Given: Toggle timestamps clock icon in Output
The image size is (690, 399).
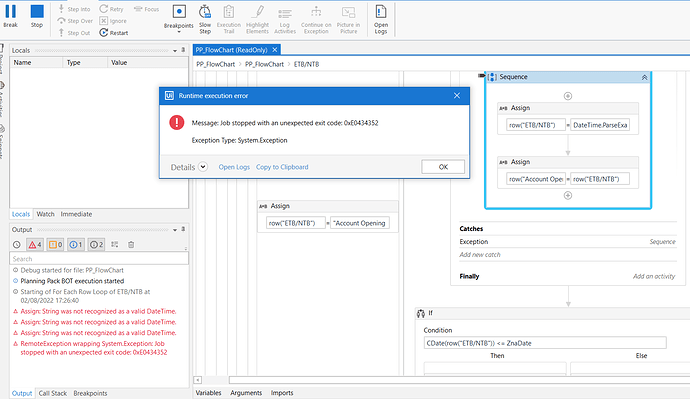Looking at the screenshot, I should coord(17,245).
